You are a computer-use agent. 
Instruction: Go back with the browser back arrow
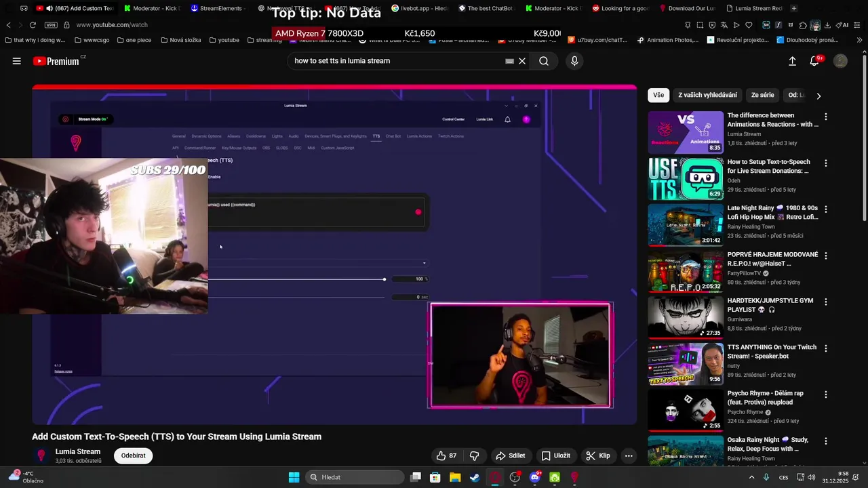8,25
